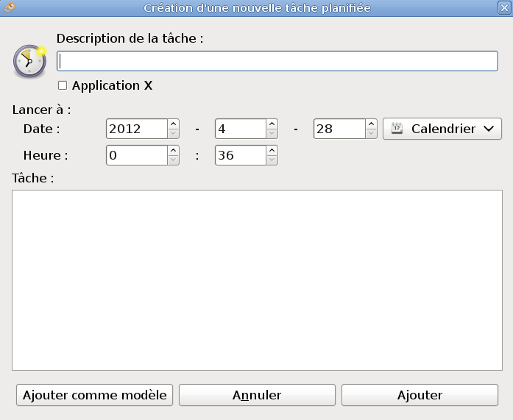Expand the Calendrier dropdown arrow
The width and height of the screenshot is (513, 420).
pyautogui.click(x=489, y=129)
